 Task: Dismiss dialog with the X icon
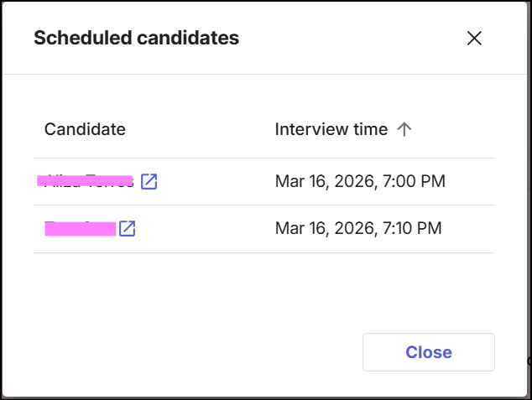(474, 38)
